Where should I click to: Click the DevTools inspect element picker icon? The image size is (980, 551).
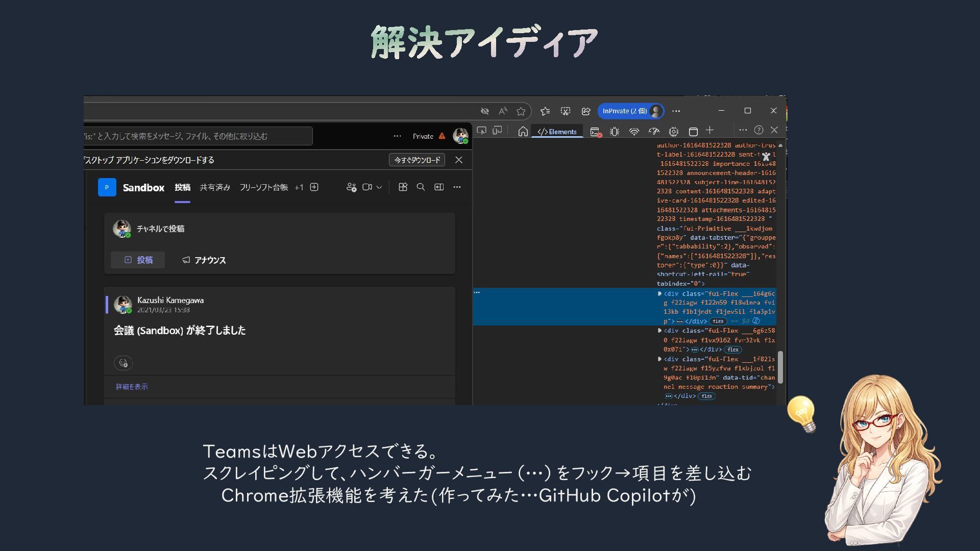pyautogui.click(x=481, y=131)
